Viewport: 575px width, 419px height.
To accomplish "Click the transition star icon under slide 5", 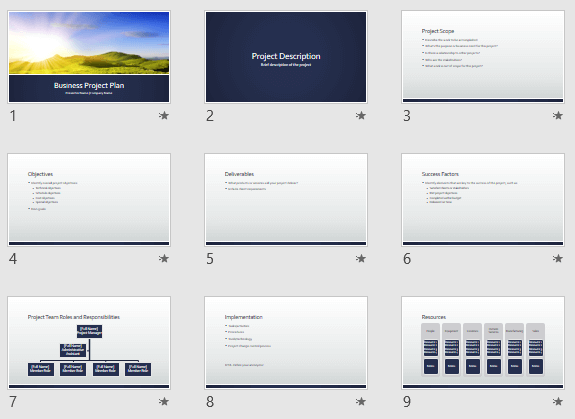I will [361, 258].
